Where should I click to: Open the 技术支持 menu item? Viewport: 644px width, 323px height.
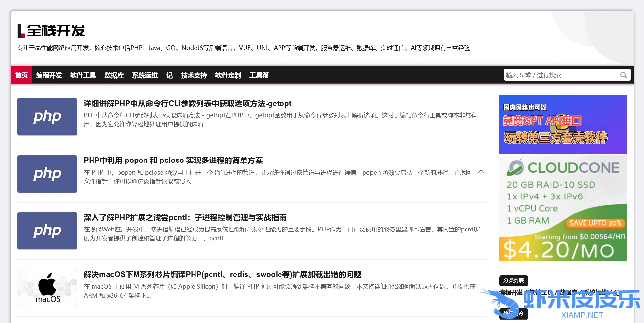[x=194, y=75]
